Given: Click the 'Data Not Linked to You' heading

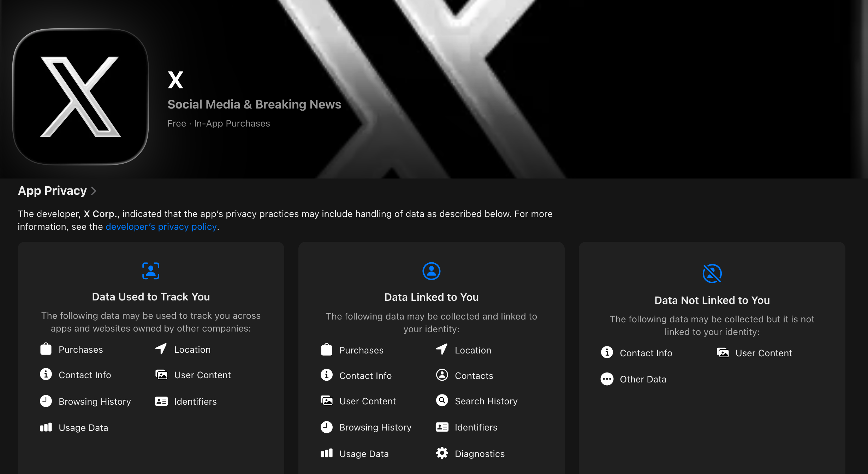Looking at the screenshot, I should point(712,300).
